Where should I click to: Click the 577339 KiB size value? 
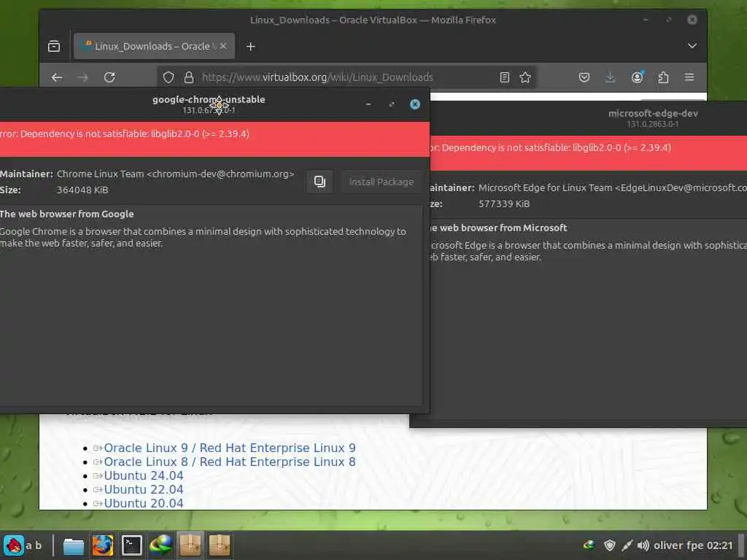coord(504,204)
